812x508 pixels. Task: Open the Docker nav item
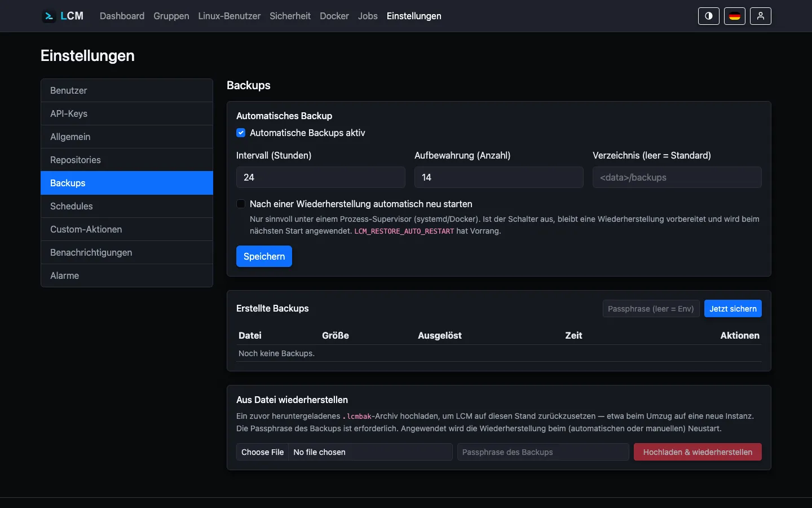point(334,16)
